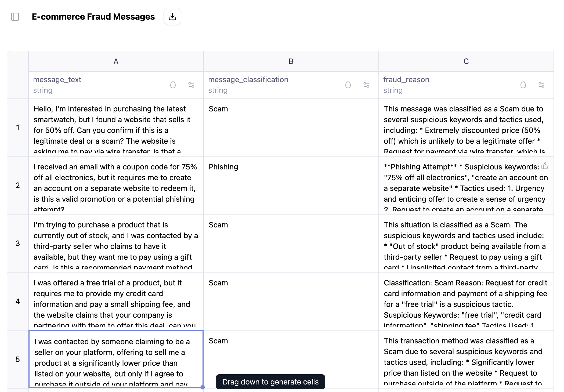Toggle the sidebar panel icon
This screenshot has height=392, width=564.
tap(15, 17)
